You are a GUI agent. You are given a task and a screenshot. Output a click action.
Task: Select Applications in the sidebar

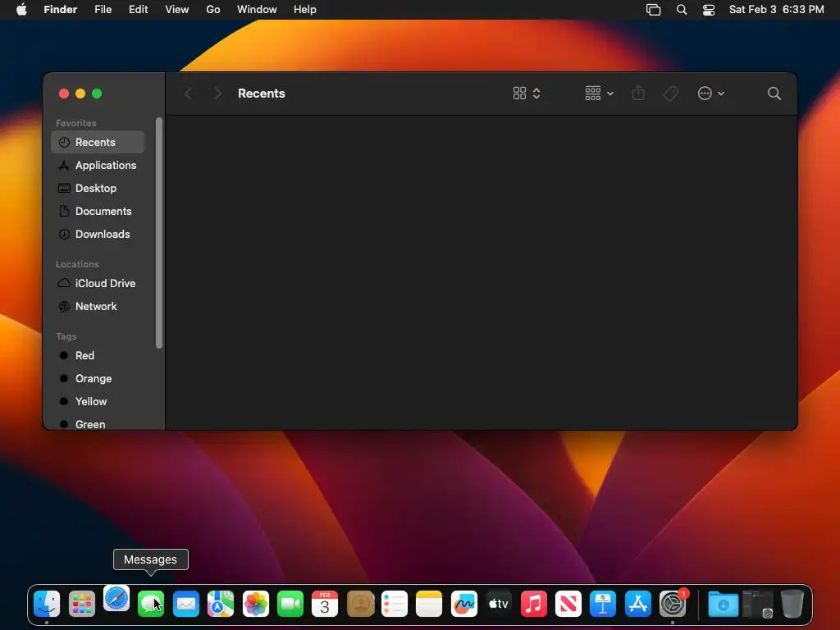click(x=98, y=165)
